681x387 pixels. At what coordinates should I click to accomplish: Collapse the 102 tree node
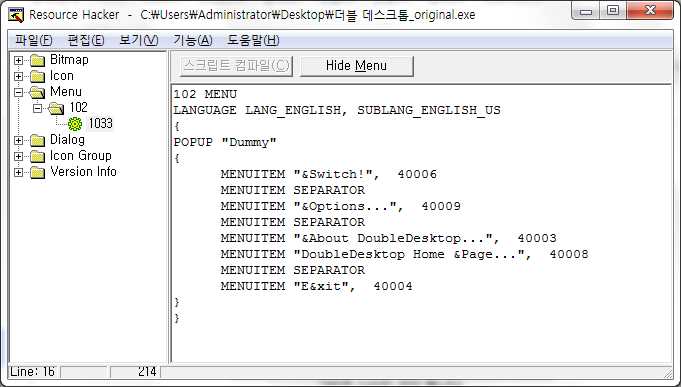click(38, 108)
